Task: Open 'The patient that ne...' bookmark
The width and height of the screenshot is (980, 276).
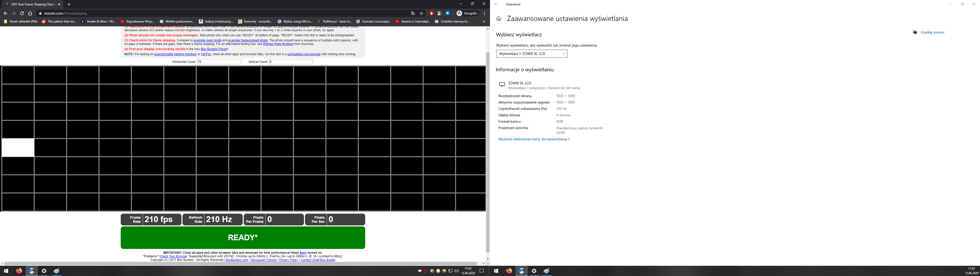Action: tap(59, 22)
